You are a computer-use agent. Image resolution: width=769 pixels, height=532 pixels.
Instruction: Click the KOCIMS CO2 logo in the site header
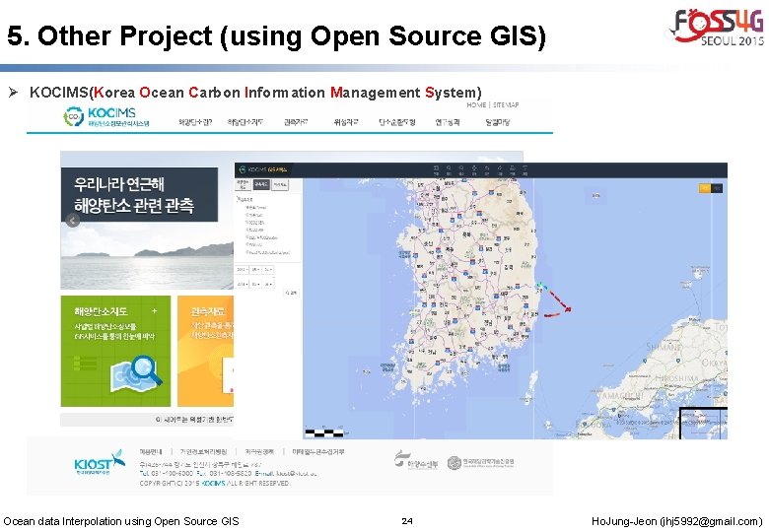(105, 117)
